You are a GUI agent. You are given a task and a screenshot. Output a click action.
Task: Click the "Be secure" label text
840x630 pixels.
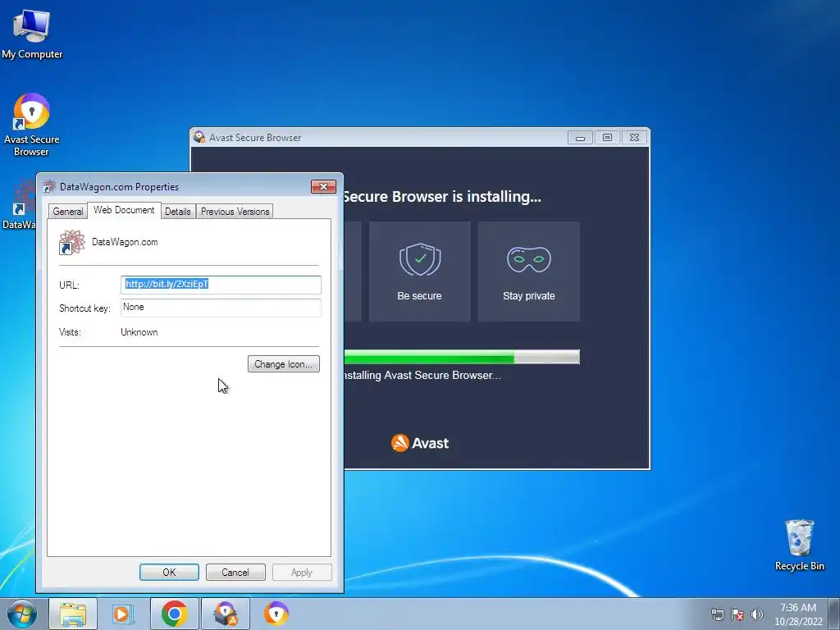[419, 295]
